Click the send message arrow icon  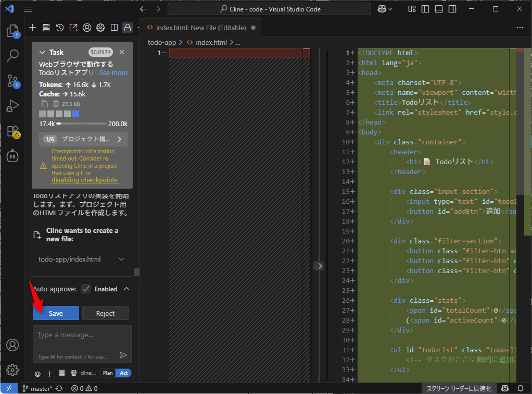tap(123, 355)
